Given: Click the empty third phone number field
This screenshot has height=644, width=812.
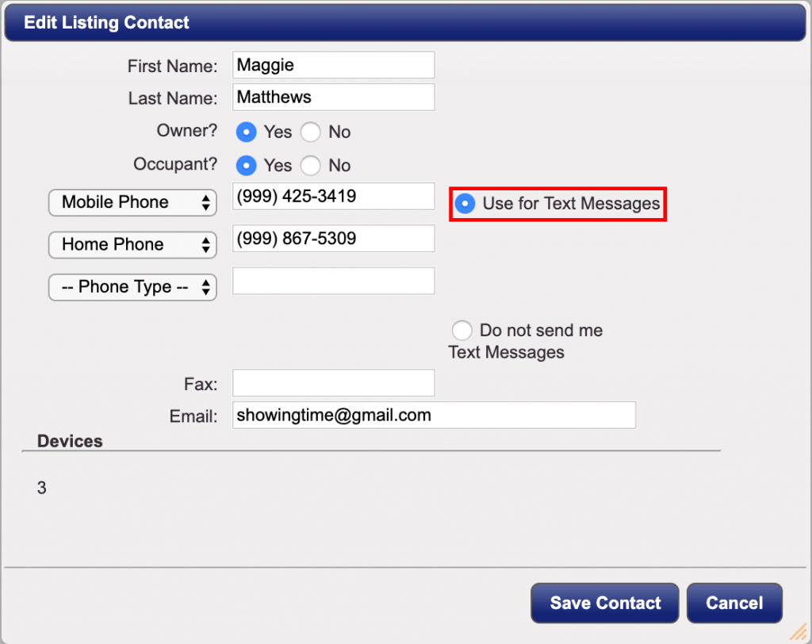Looking at the screenshot, I should point(333,281).
